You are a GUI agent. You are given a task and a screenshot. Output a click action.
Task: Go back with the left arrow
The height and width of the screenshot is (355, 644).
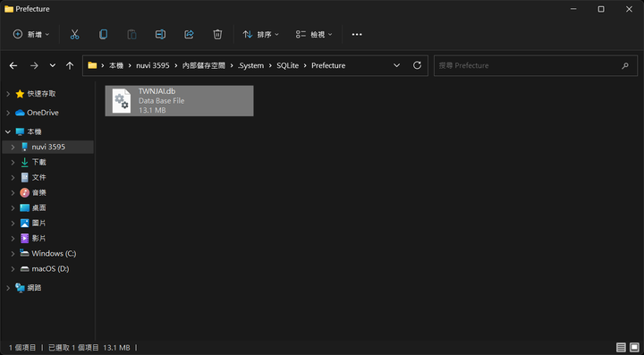click(13, 65)
